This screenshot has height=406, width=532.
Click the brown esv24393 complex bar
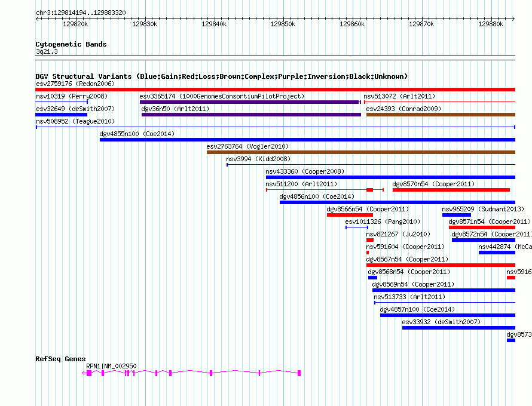pos(441,115)
